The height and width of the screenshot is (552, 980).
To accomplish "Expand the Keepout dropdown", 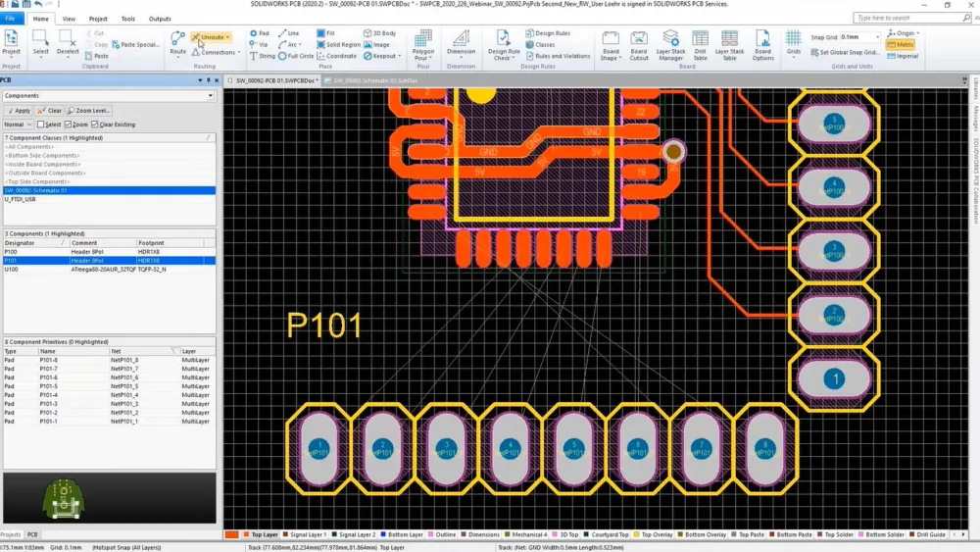I will [x=399, y=56].
